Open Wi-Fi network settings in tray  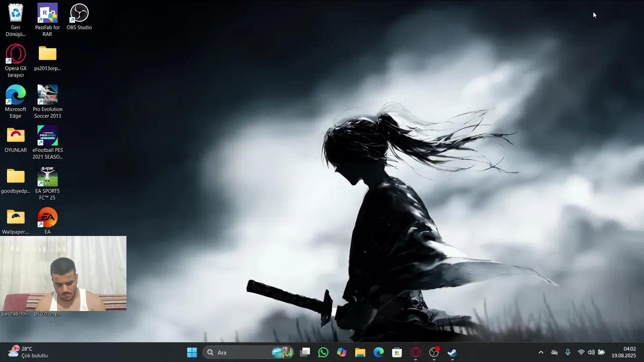pyautogui.click(x=581, y=352)
